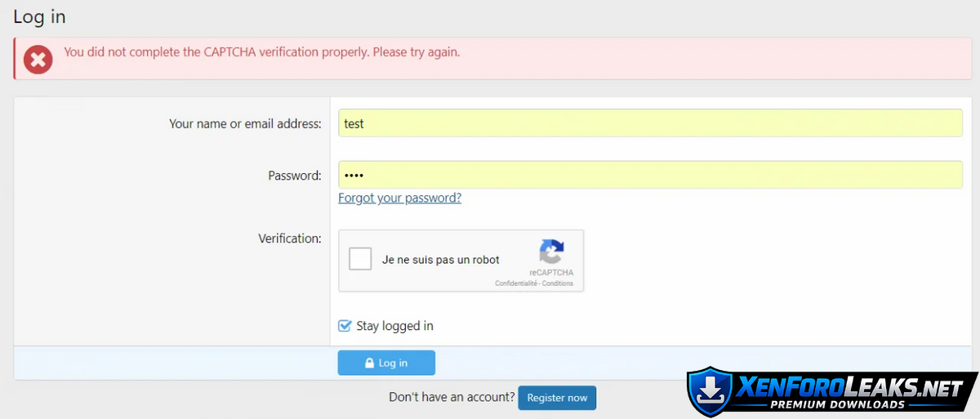Click the red error X icon

[38, 59]
